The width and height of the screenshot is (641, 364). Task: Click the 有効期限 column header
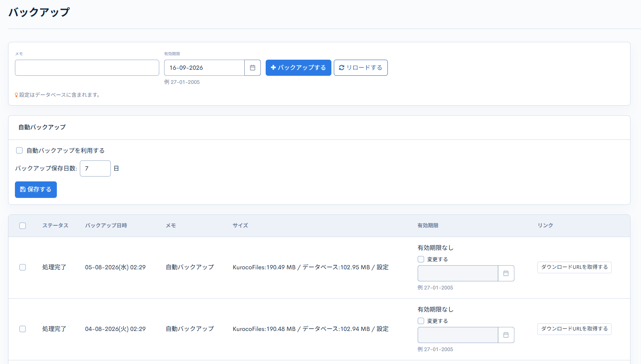point(428,226)
